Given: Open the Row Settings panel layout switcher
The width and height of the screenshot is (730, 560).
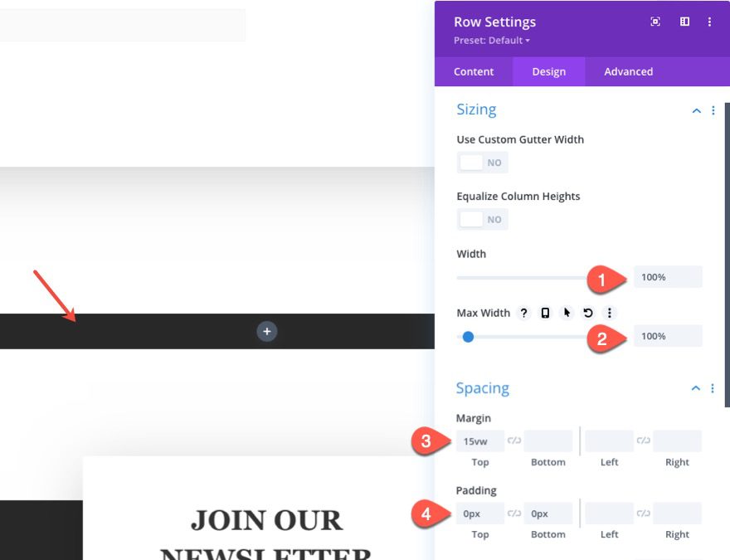Looking at the screenshot, I should [684, 22].
